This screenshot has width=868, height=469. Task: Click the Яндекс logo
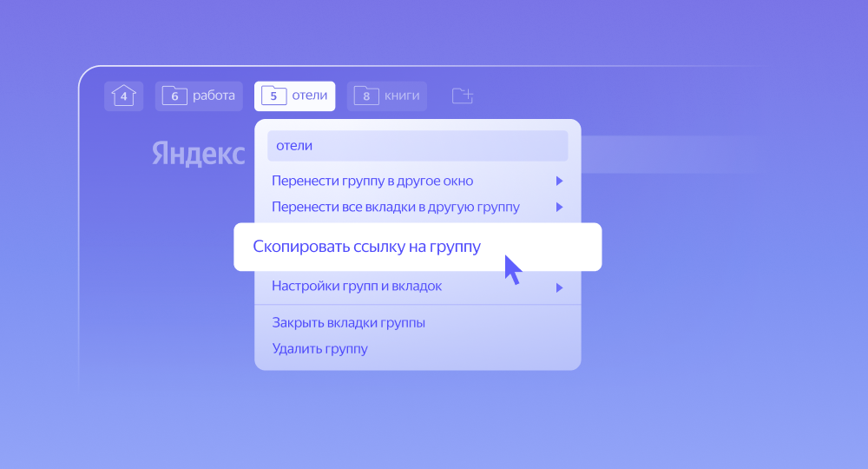pos(198,154)
